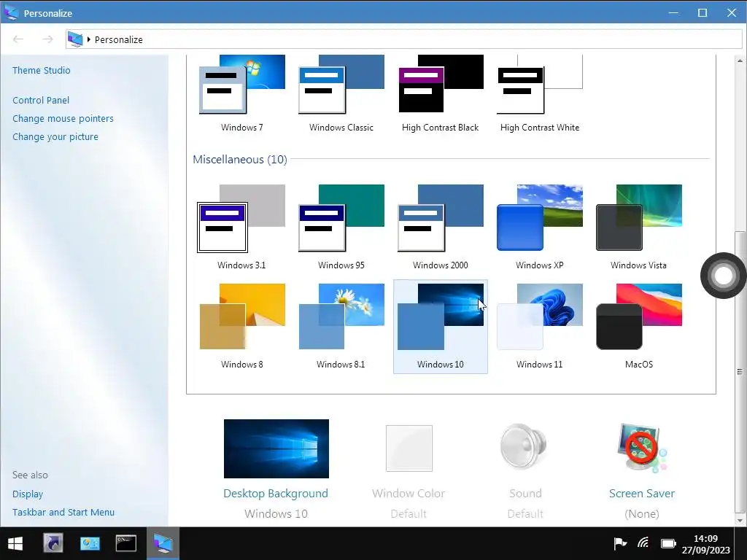Open the Window Color swatch

point(409,448)
